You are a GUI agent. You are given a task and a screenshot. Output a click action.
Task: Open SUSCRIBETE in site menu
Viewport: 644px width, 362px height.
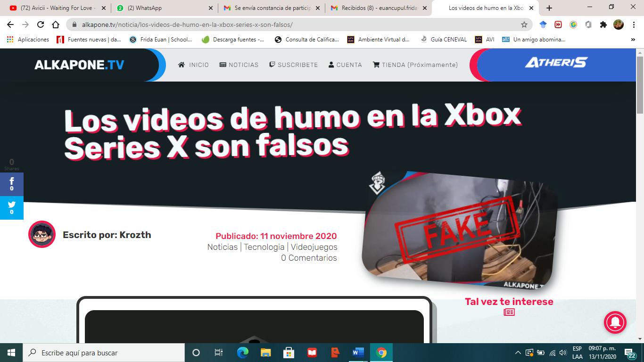(294, 65)
